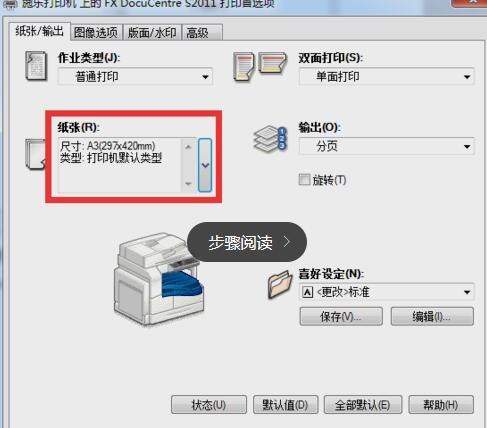Click the duplex printing pages icon

click(260, 67)
